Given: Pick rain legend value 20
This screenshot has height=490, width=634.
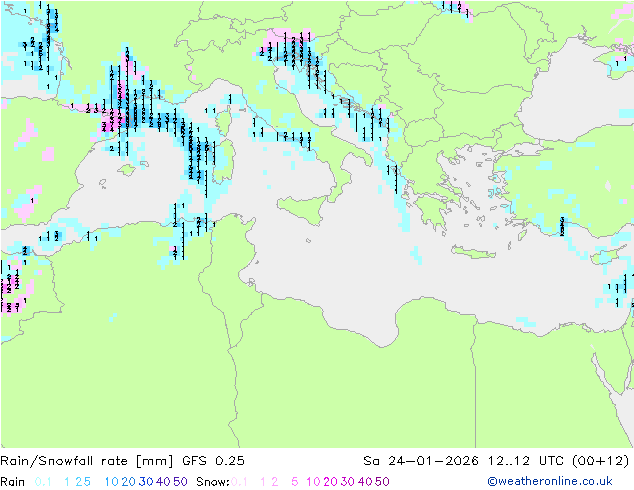Looking at the screenshot, I should pyautogui.click(x=129, y=482).
